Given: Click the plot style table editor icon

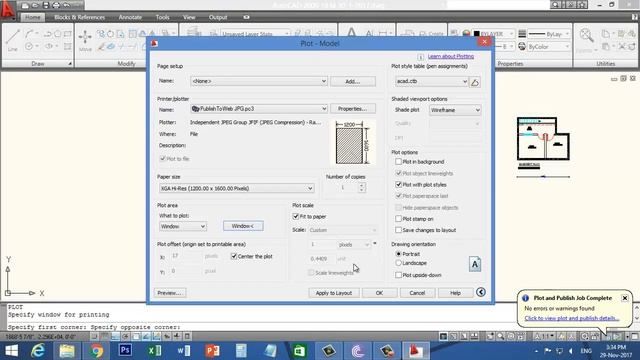Looking at the screenshot, I should [475, 82].
